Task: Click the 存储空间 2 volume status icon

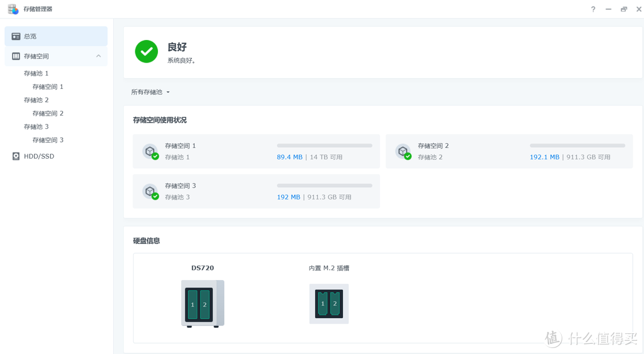Action: 404,151
